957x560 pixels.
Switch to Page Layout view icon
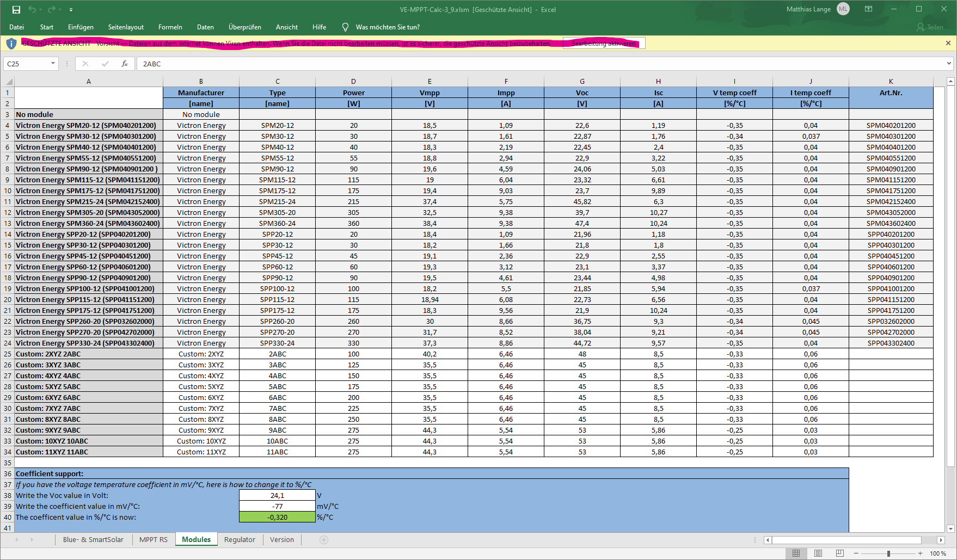pyautogui.click(x=818, y=553)
